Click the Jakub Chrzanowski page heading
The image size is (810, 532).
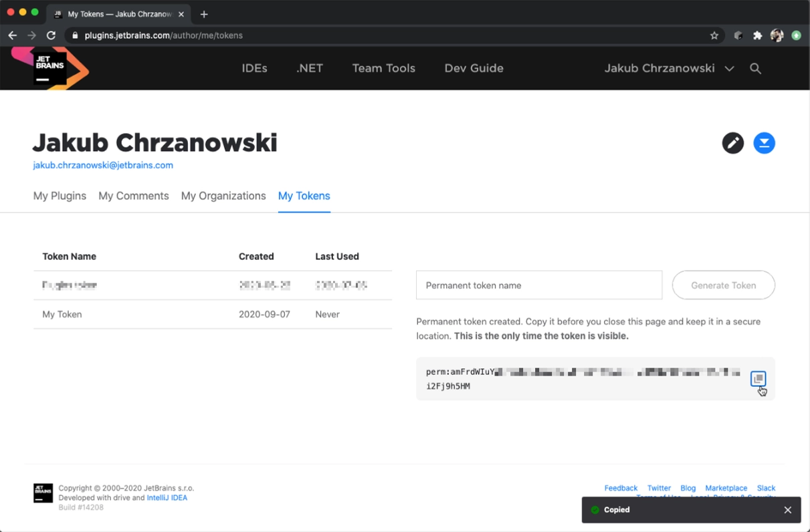pyautogui.click(x=155, y=142)
